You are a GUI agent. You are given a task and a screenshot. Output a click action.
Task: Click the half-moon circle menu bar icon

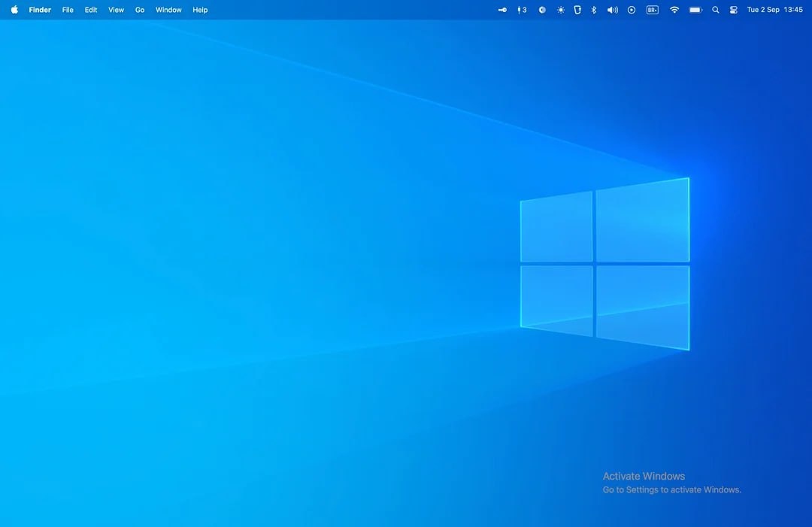click(542, 10)
